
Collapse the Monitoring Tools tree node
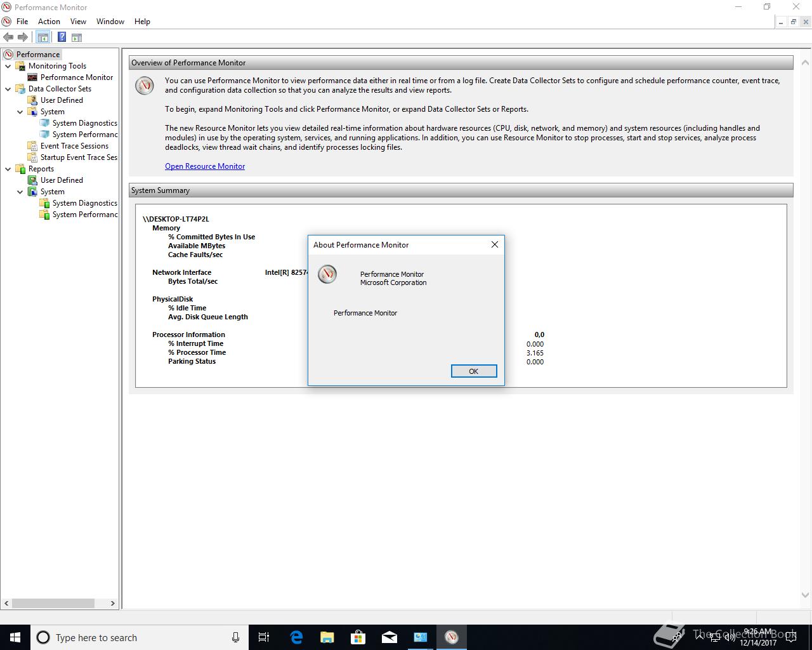click(8, 66)
